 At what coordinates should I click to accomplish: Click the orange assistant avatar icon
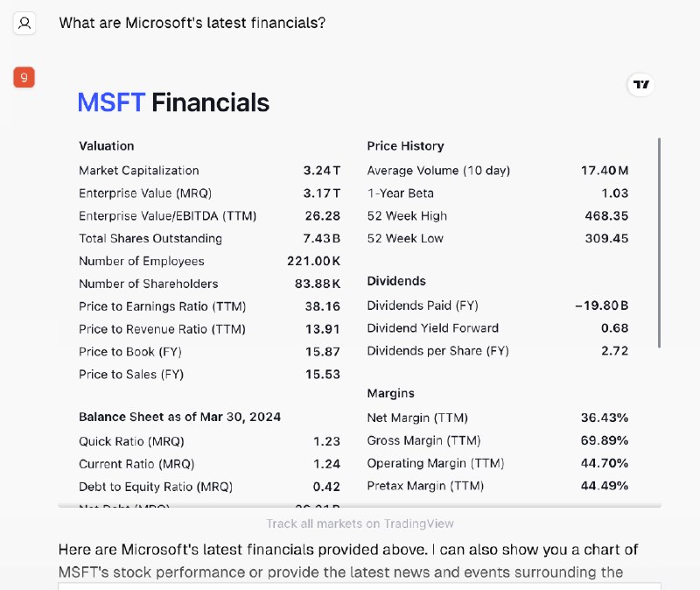pos(24,77)
